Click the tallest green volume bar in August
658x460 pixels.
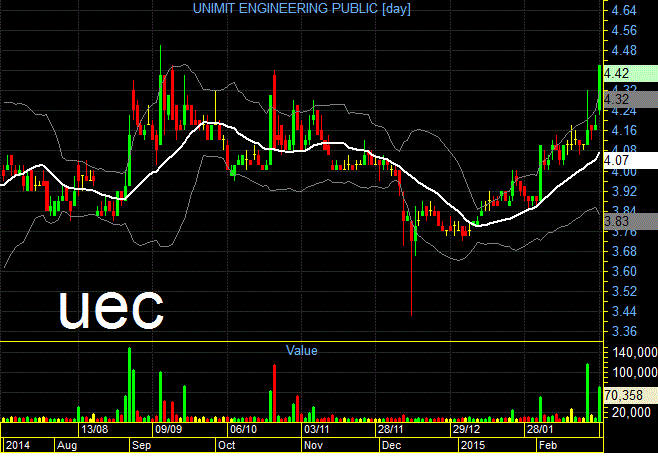pyautogui.click(x=129, y=384)
